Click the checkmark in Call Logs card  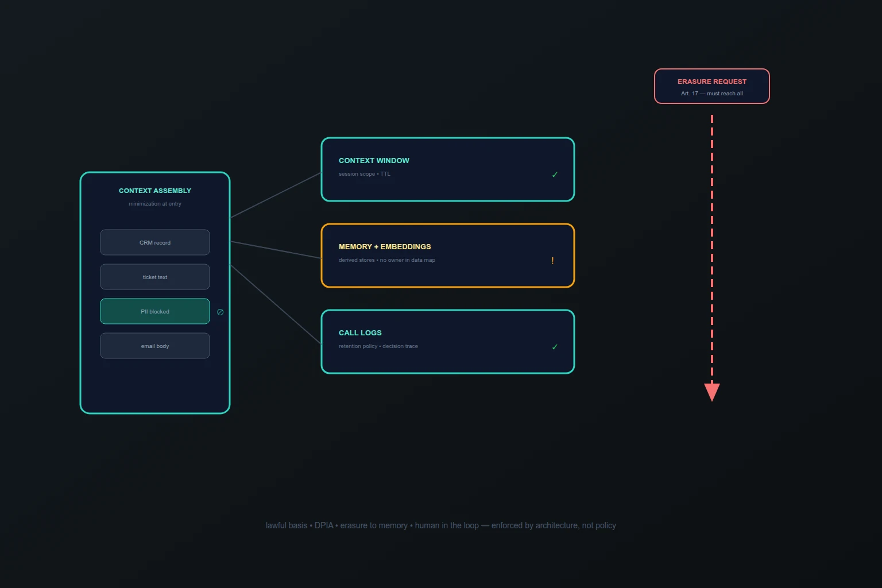click(x=555, y=347)
